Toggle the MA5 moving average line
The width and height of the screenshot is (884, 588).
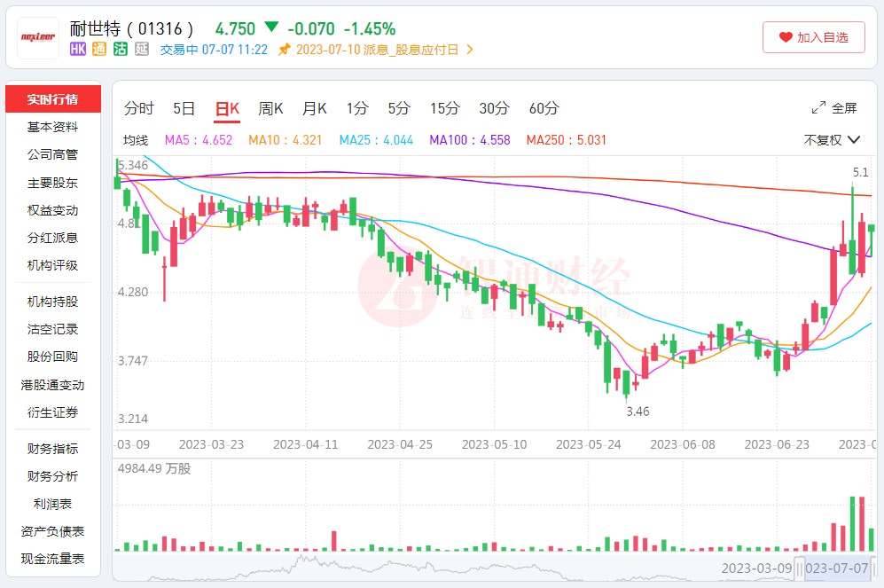tap(199, 139)
